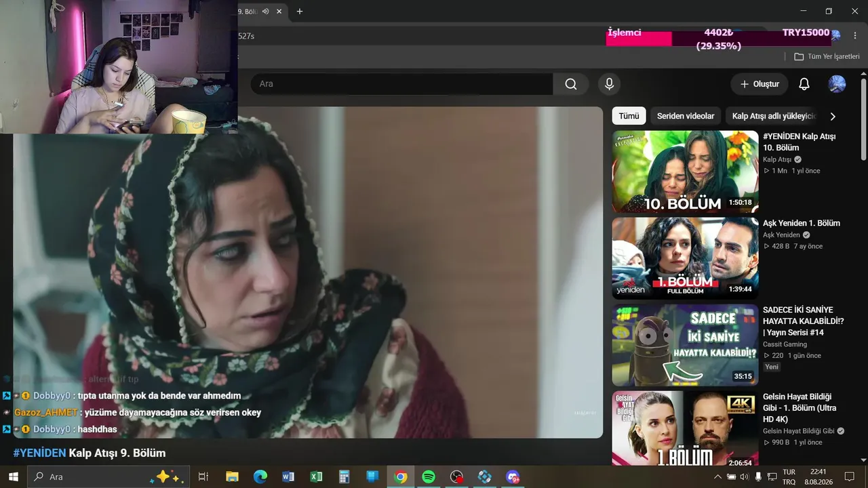Click Gazoz_AHMET username in chat overlay
868x488 pixels.
pyautogui.click(x=46, y=412)
